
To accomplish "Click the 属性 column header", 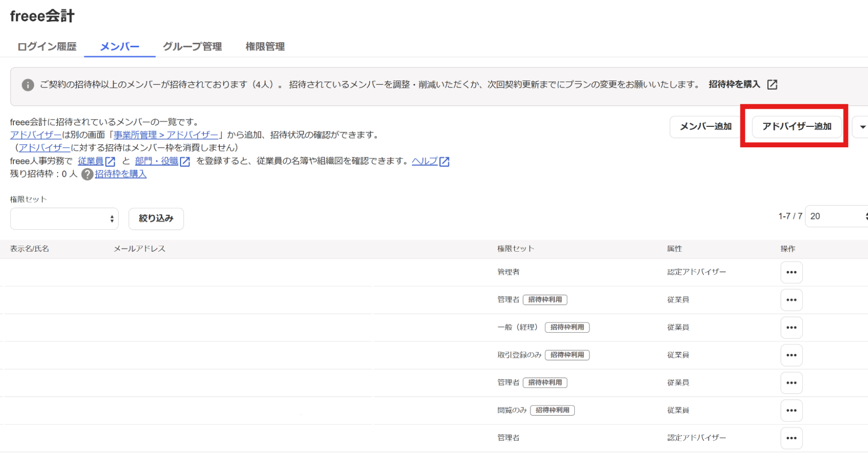I will (x=674, y=249).
